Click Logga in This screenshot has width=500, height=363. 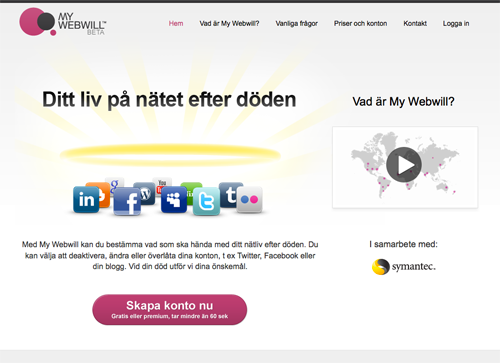[456, 24]
